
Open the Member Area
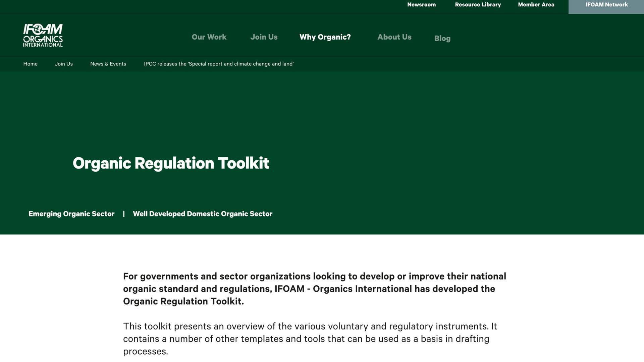point(536,5)
